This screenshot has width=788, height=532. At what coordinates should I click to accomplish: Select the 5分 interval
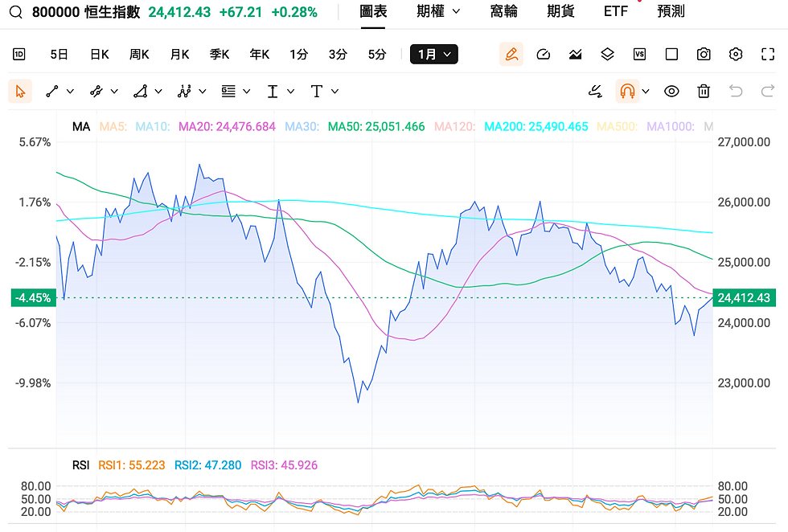coord(377,55)
